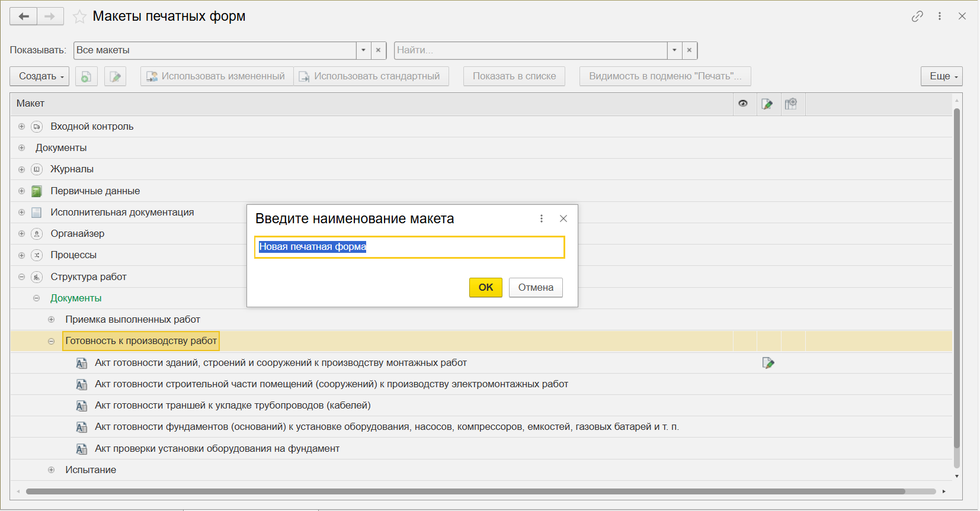The image size is (980, 511).
Task: Click the horizontal scrollbar at the bottom
Action: [465, 491]
